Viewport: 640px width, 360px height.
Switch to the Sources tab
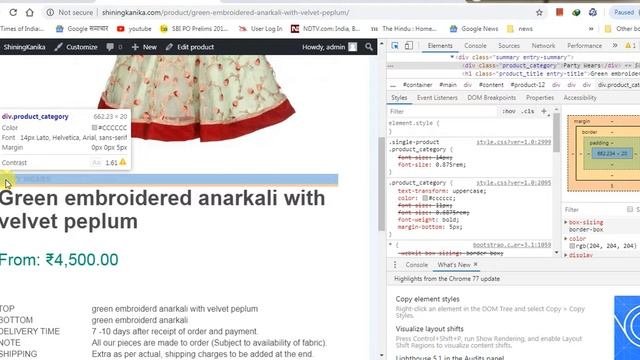509,46
